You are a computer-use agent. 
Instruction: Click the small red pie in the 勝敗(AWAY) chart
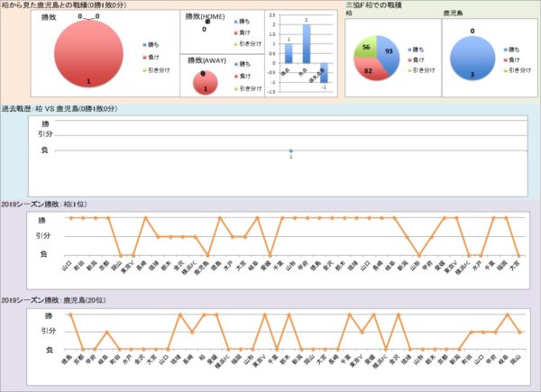(x=206, y=84)
